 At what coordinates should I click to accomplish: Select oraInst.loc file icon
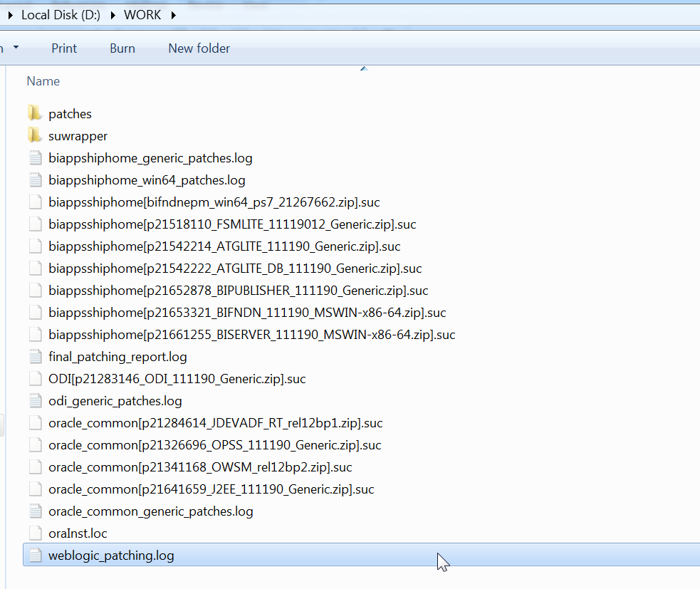coord(36,533)
